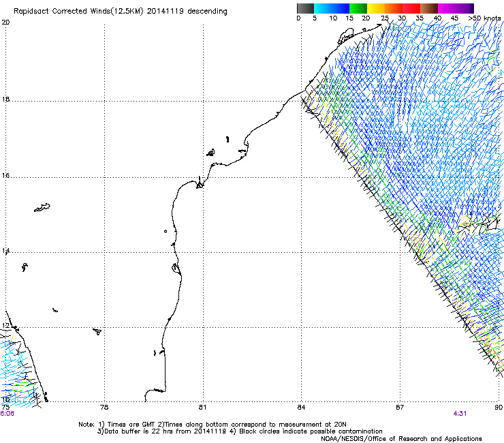Click the longitude label '87'
Image resolution: width=504 pixels, height=443 pixels.
[x=400, y=408]
